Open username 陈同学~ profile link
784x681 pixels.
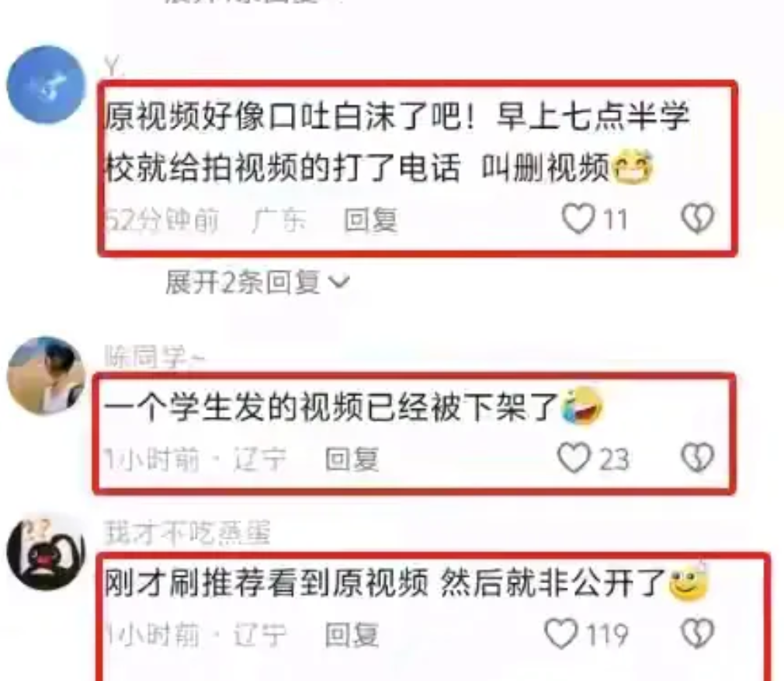tap(154, 357)
